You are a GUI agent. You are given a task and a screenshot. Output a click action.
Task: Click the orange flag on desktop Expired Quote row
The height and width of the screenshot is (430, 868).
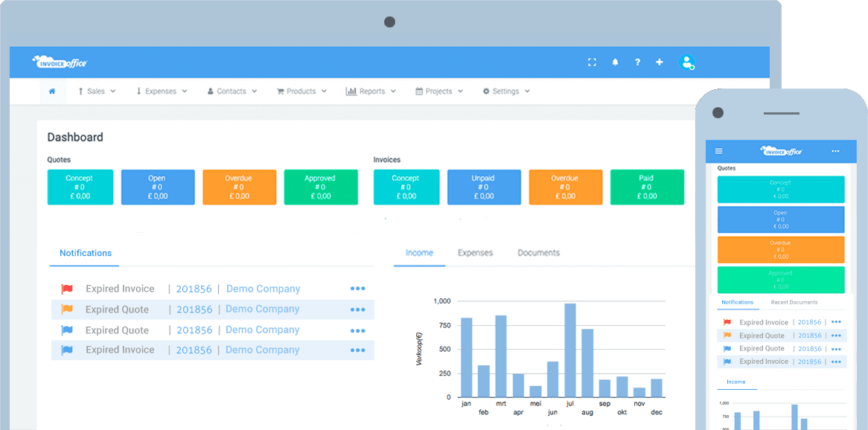tap(66, 309)
